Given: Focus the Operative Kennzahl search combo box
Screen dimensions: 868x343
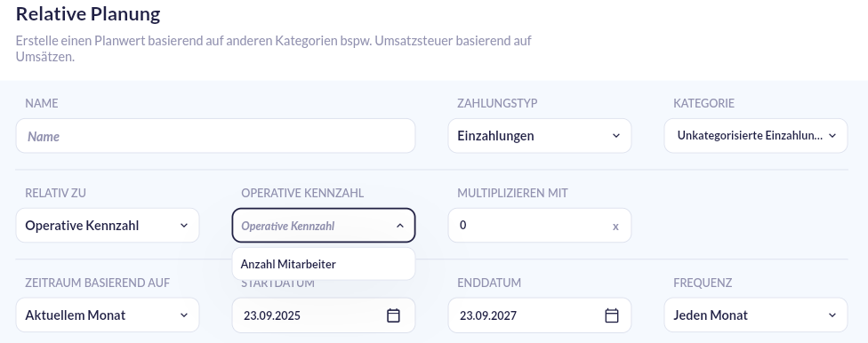Looking at the screenshot, I should click(324, 225).
